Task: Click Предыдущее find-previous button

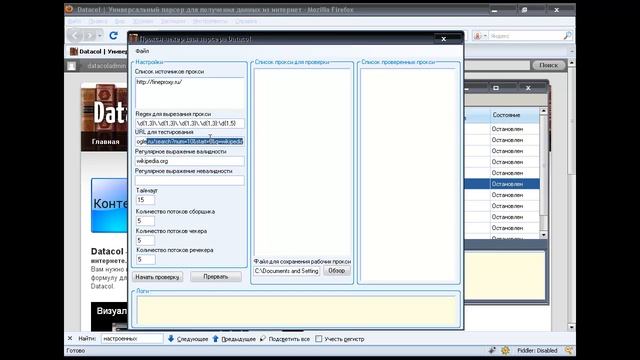Action: (x=234, y=339)
